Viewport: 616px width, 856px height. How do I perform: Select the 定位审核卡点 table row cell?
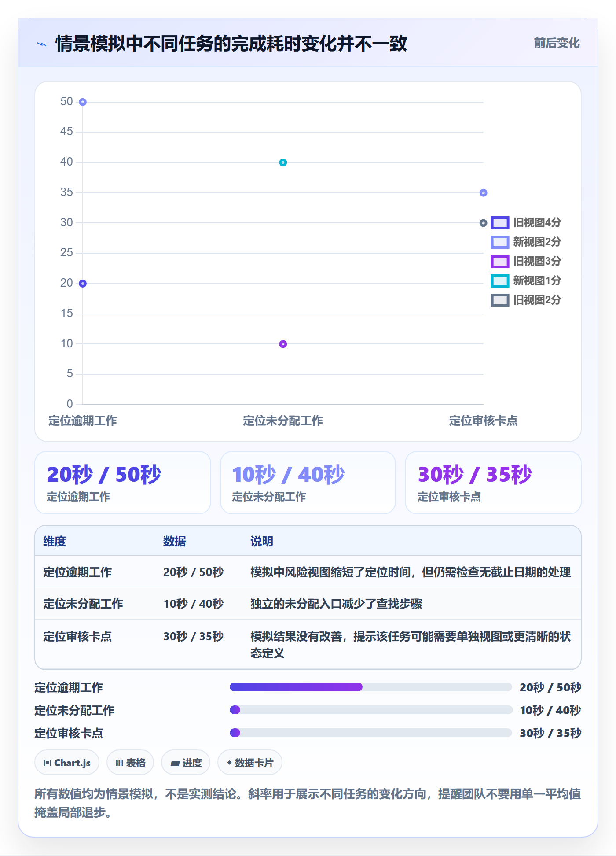click(x=77, y=636)
